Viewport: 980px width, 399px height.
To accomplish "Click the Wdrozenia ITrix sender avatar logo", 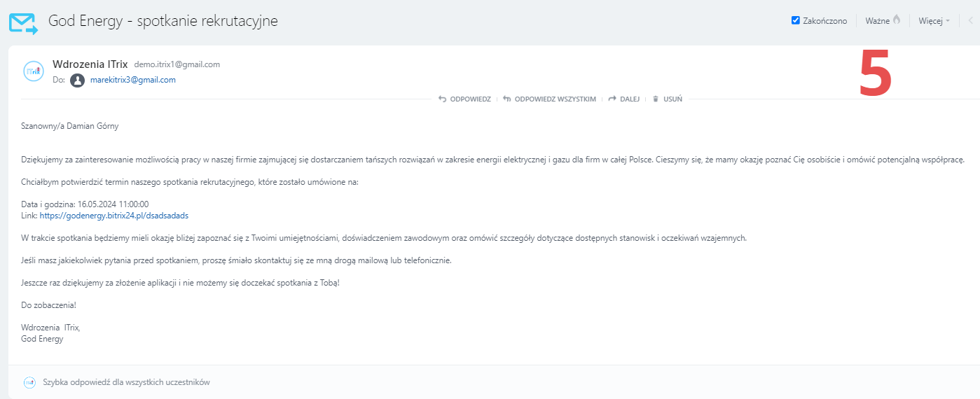I will click(34, 71).
